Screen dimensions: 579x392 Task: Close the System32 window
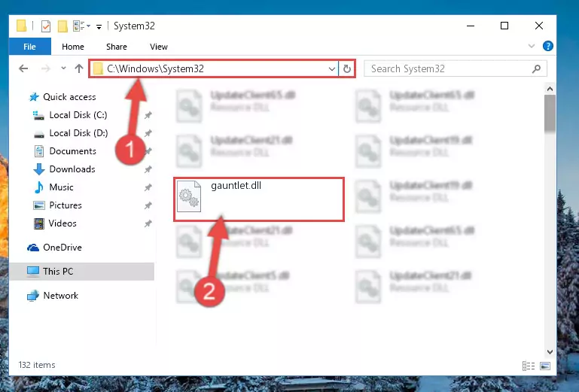click(x=539, y=26)
